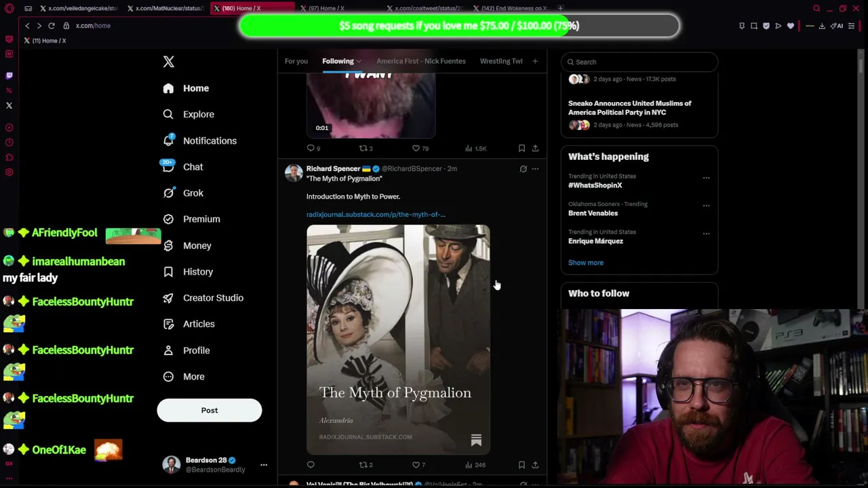Open The Myth of Pygmalion article card
The image size is (868, 488).
[x=398, y=340]
